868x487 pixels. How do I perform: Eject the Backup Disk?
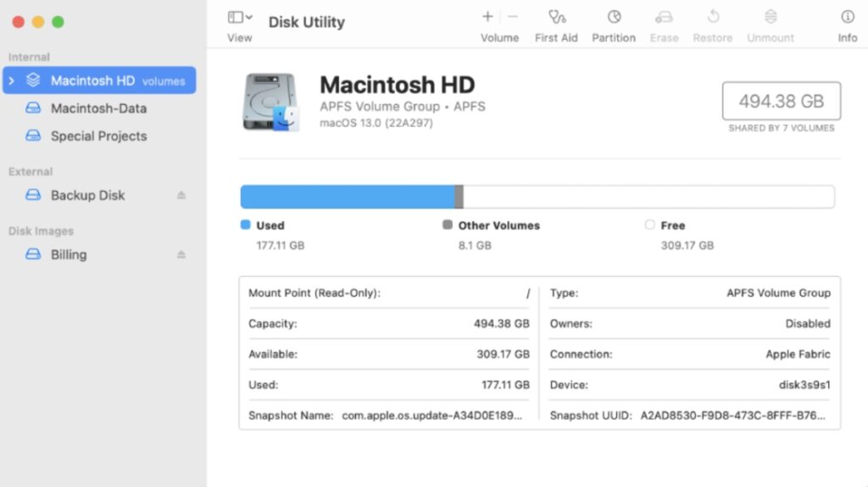point(181,195)
